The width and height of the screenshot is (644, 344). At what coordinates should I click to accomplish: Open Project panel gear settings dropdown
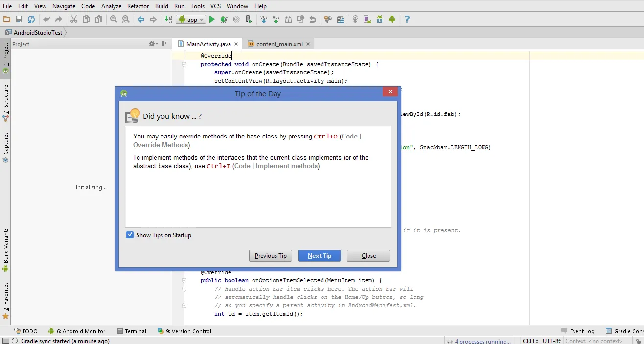(154, 44)
